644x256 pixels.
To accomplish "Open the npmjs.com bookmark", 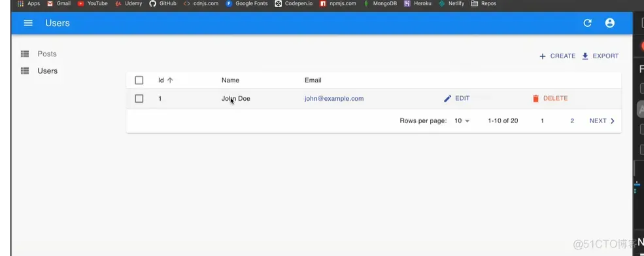I will point(338,3).
